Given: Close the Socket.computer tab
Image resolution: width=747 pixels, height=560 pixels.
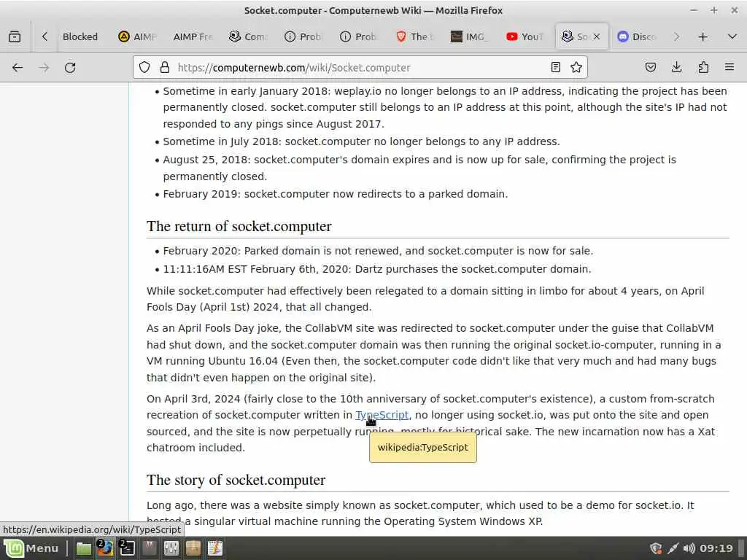Looking at the screenshot, I should (x=597, y=36).
